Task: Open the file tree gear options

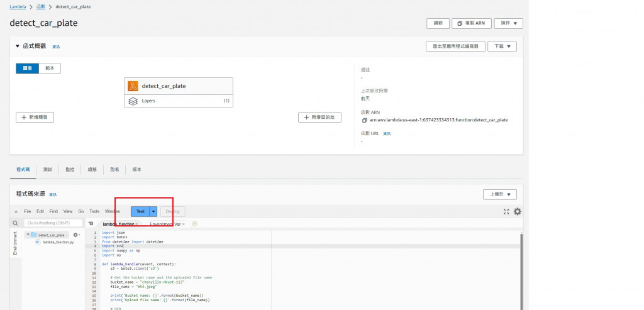Action: 76,235
